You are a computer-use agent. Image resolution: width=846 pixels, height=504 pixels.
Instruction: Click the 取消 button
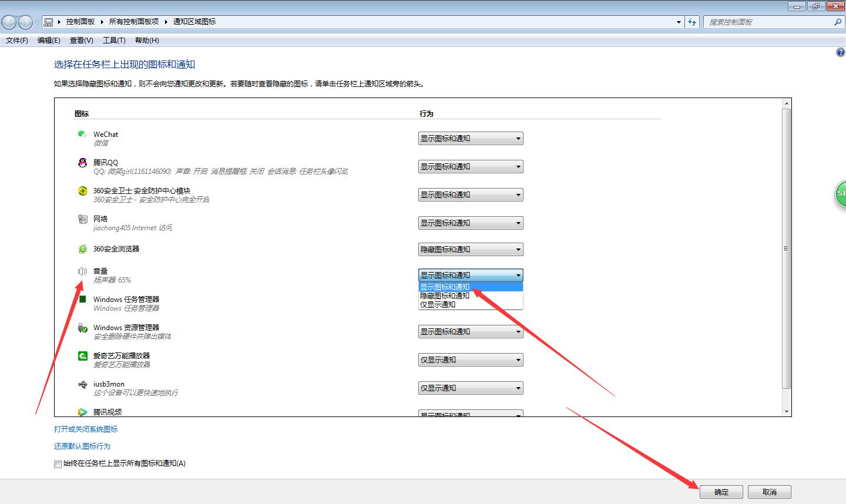tap(769, 492)
